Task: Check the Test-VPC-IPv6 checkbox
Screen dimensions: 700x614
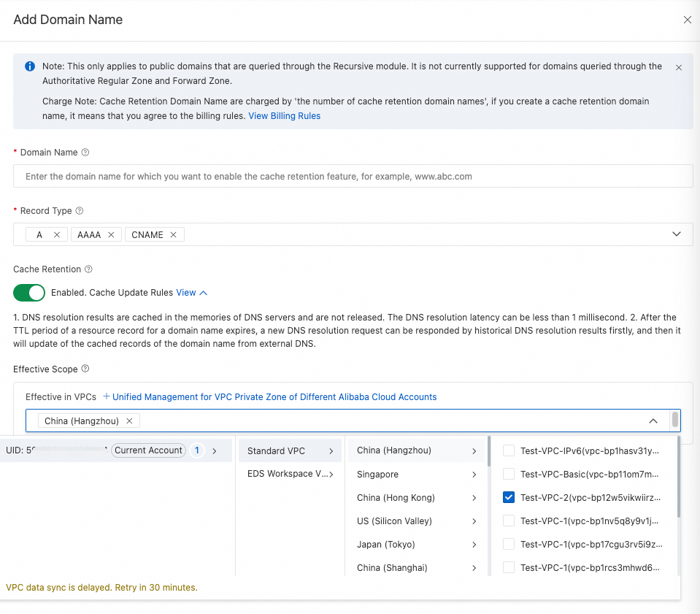Action: pos(509,451)
